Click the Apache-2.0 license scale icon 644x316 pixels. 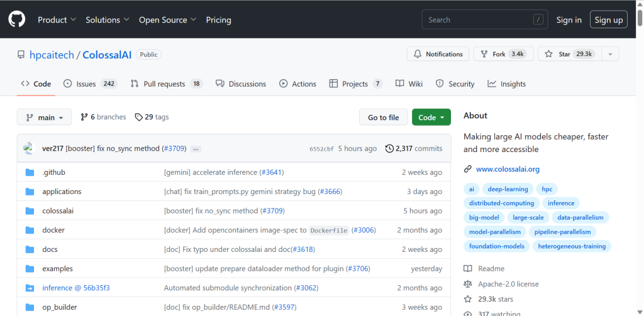click(x=467, y=284)
